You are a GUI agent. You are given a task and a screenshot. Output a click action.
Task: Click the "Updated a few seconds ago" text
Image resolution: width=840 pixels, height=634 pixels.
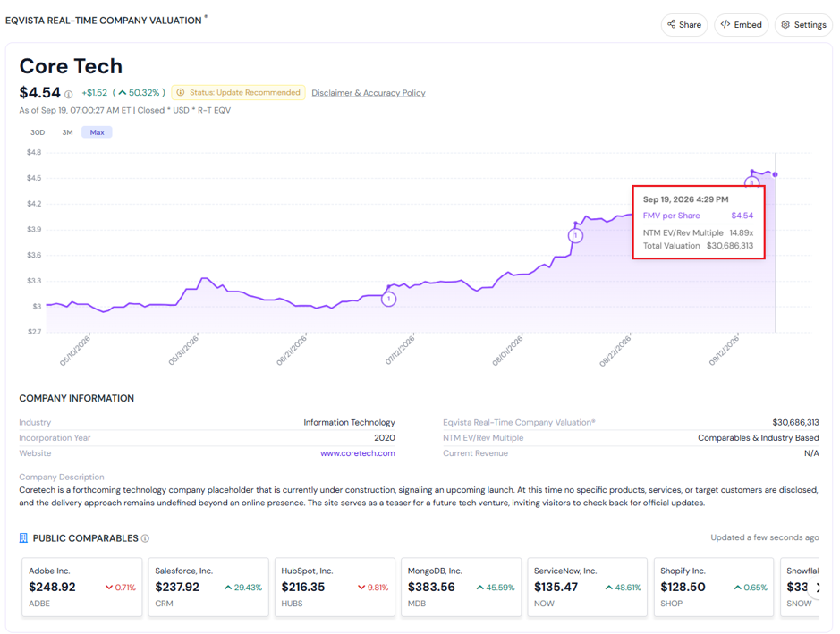(x=765, y=537)
